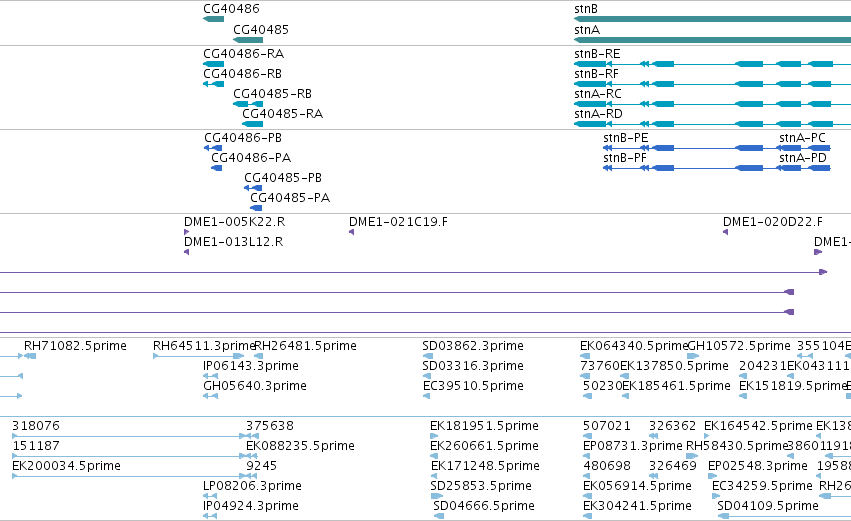The width and height of the screenshot is (851, 521).
Task: Select the stnA-RC transcript label
Action: (x=598, y=94)
